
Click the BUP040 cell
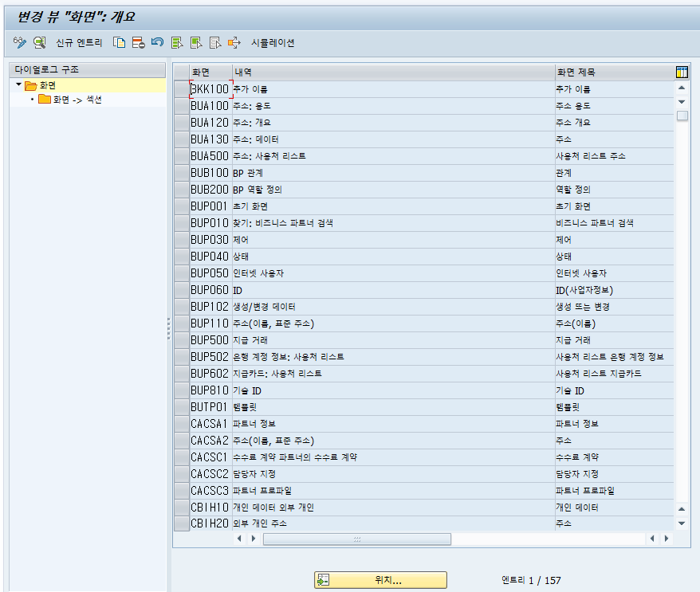point(210,257)
